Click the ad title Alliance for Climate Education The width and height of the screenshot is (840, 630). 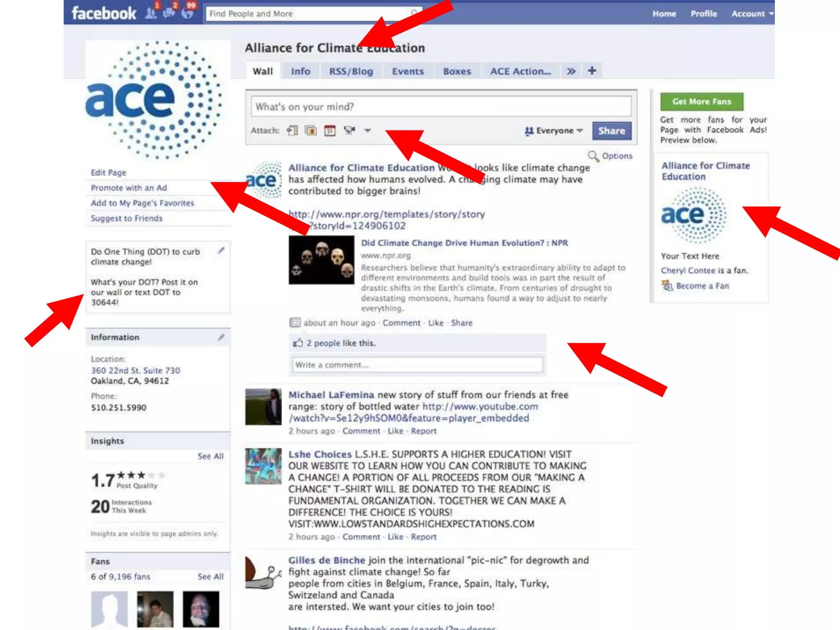coord(705,171)
